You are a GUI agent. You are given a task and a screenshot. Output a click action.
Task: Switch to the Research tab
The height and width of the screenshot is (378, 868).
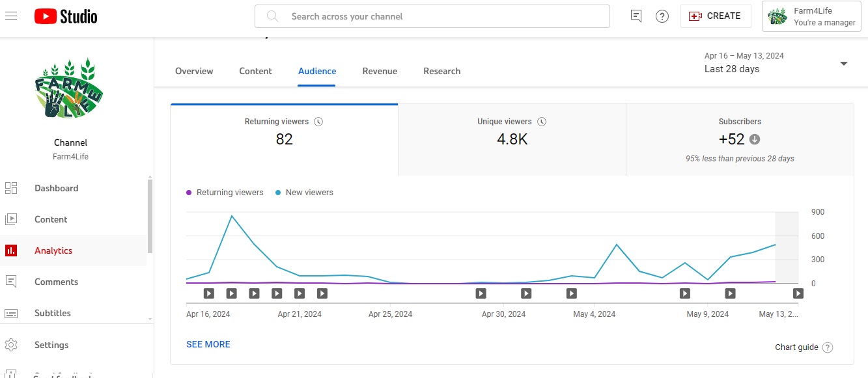441,71
